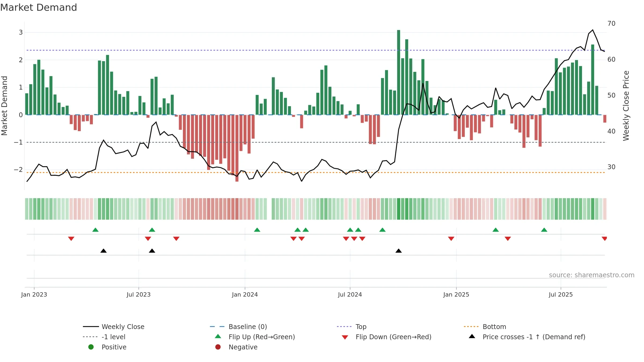Image resolution: width=644 pixels, height=362 pixels.
Task: Click the Jul 2025 axis label
Action: [x=561, y=294]
